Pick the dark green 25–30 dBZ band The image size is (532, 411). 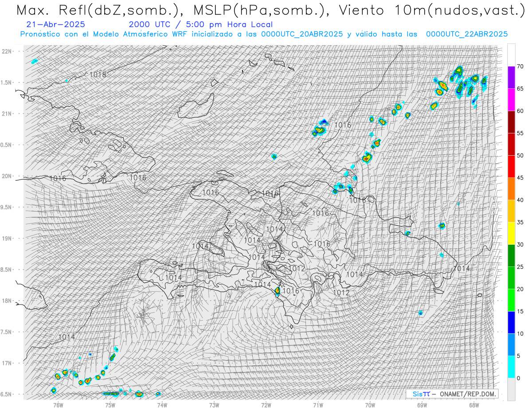(511, 255)
